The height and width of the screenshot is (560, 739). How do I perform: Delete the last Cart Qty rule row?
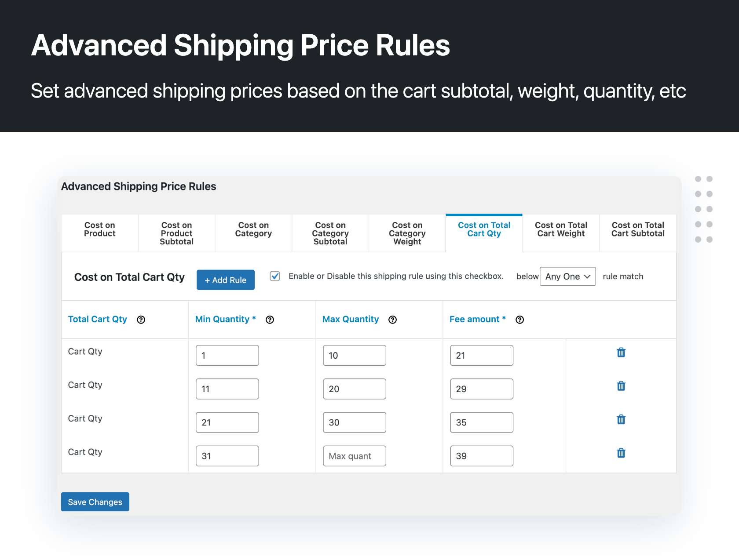point(621,453)
